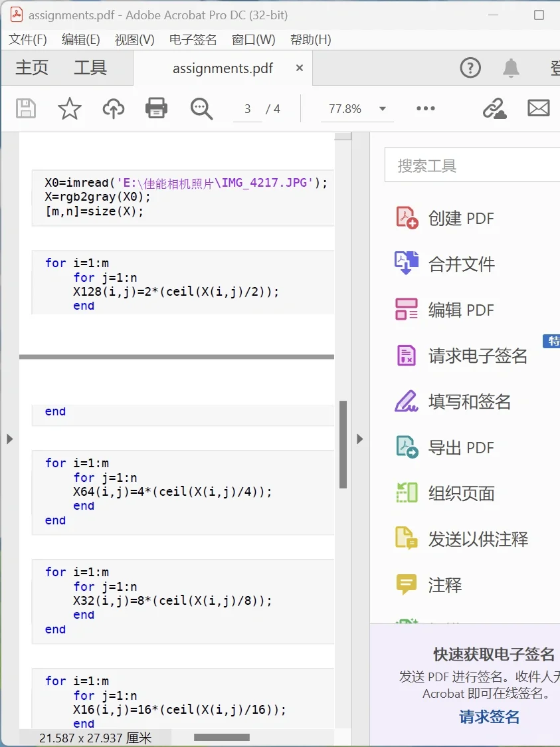The height and width of the screenshot is (747, 560).
Task: Activate the zoom out tool
Action: pyautogui.click(x=201, y=108)
